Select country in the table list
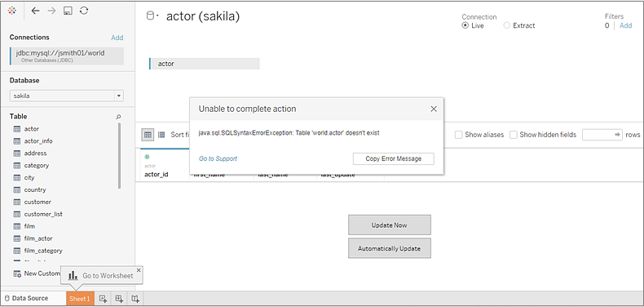 [x=35, y=189]
